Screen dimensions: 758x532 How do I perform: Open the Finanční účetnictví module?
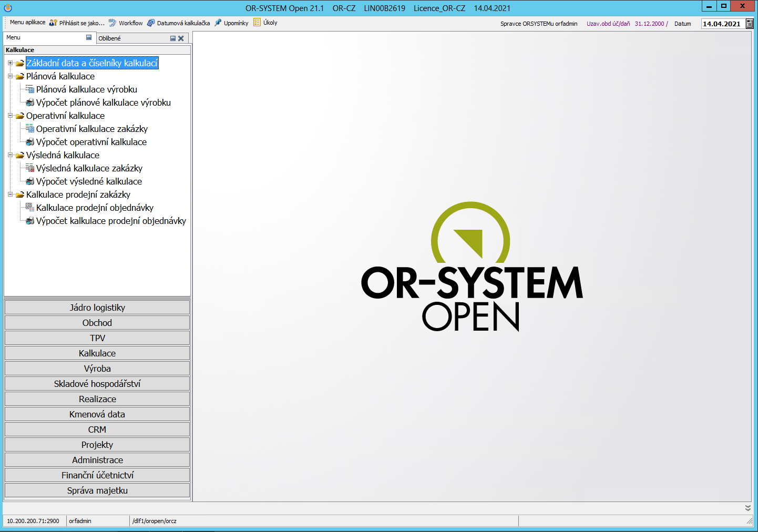(97, 475)
